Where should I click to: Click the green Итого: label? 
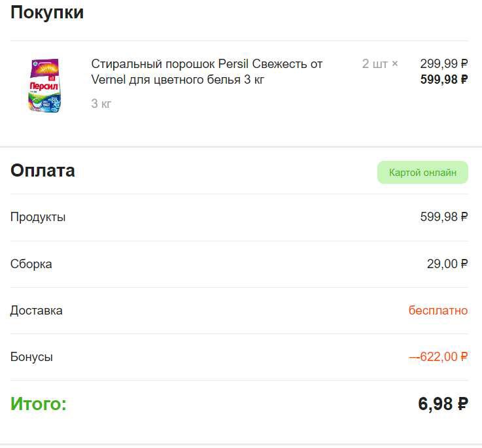click(39, 404)
